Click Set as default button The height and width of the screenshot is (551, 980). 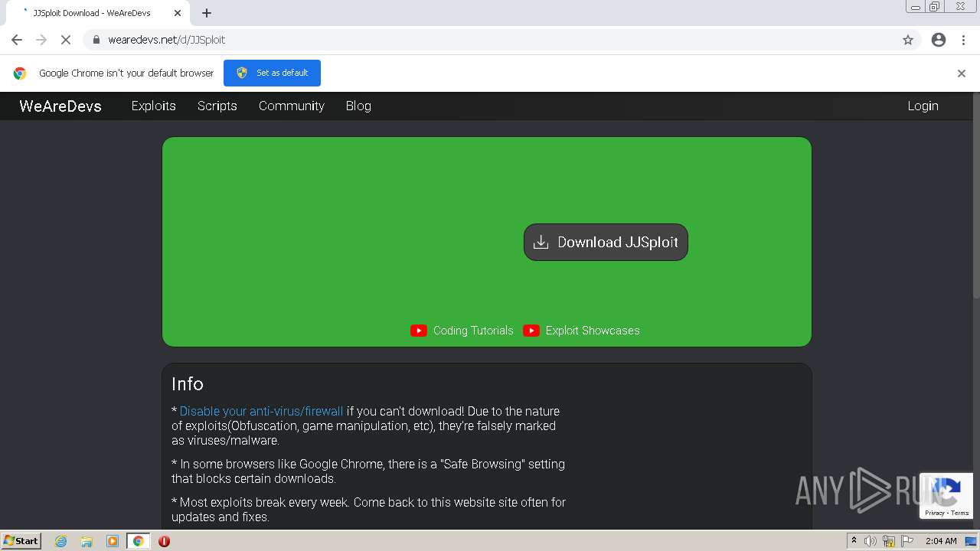click(272, 73)
